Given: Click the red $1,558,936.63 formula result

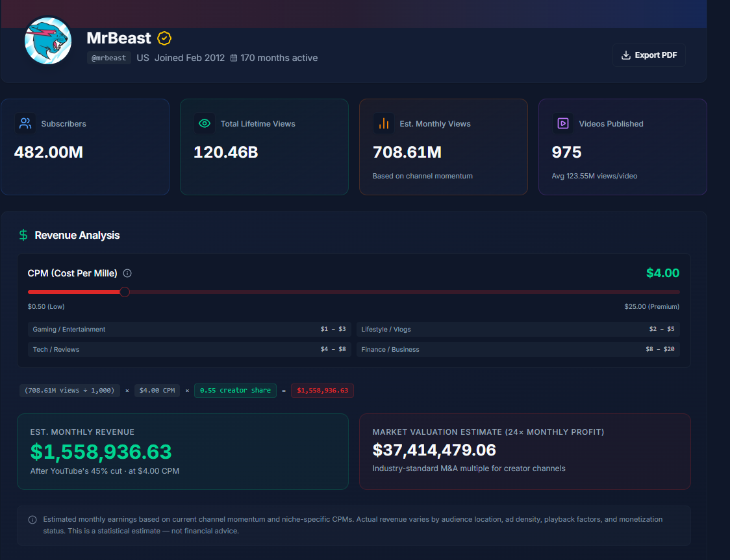Looking at the screenshot, I should click(x=322, y=391).
